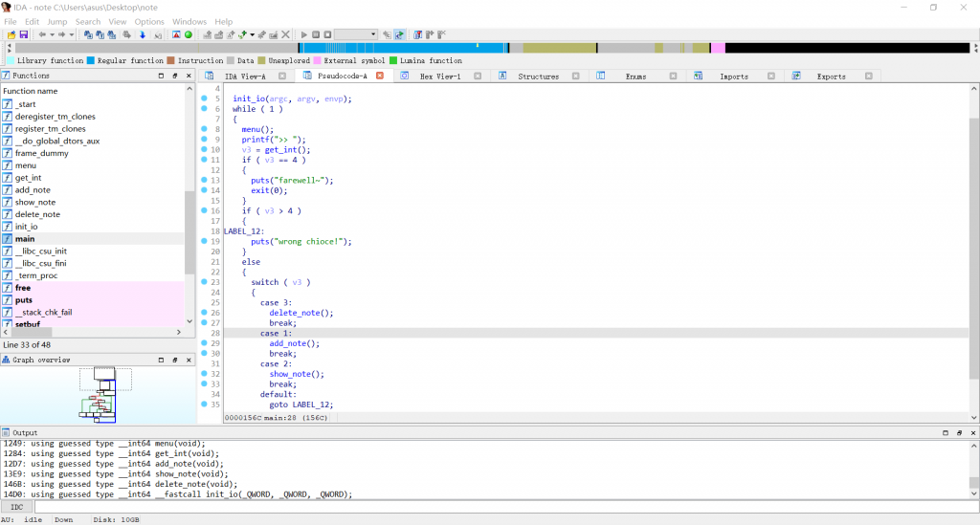Viewport: 980px width, 525px height.
Task: Click the External symbol legend color swatch
Action: 317,60
